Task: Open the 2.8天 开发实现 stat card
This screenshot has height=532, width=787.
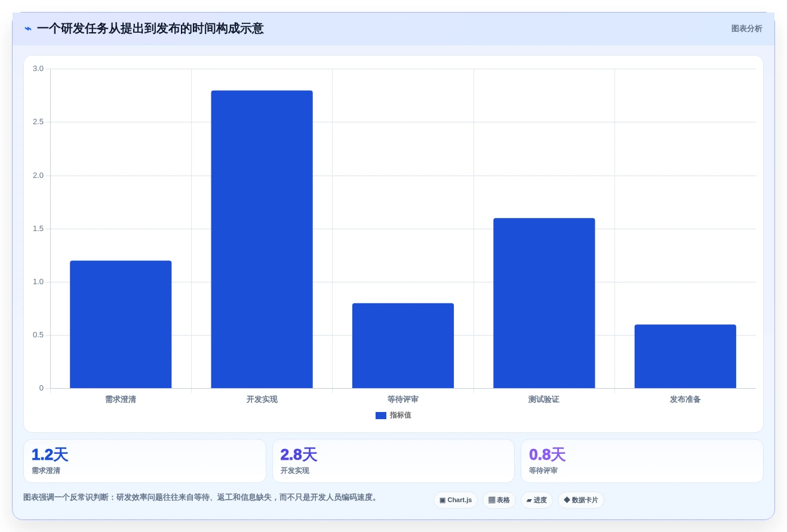Action: click(x=393, y=461)
